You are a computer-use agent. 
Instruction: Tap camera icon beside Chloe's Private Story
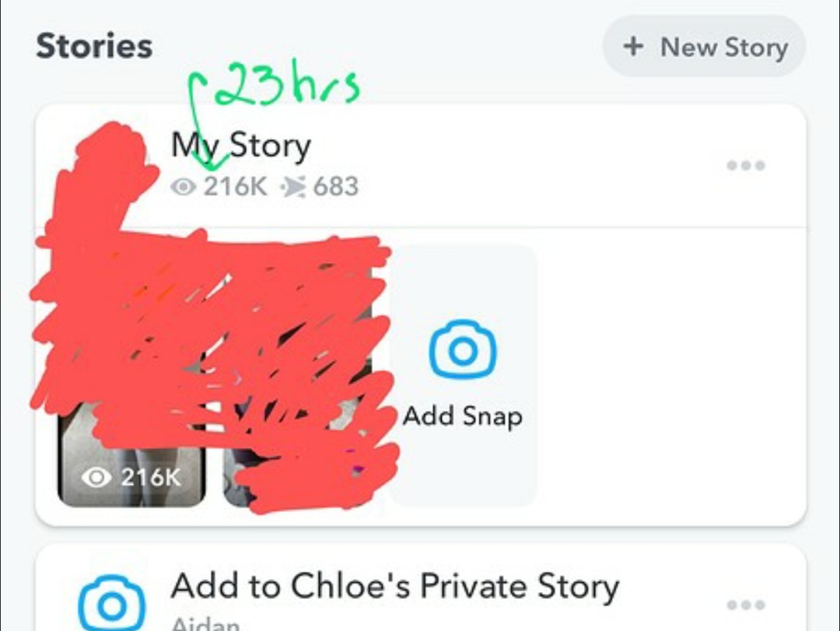(111, 604)
